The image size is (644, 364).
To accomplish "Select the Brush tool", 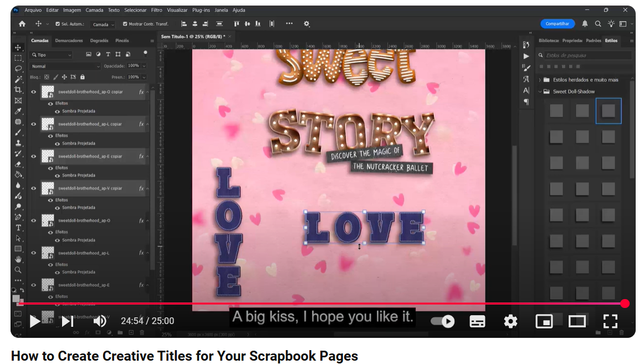I will coord(18,133).
